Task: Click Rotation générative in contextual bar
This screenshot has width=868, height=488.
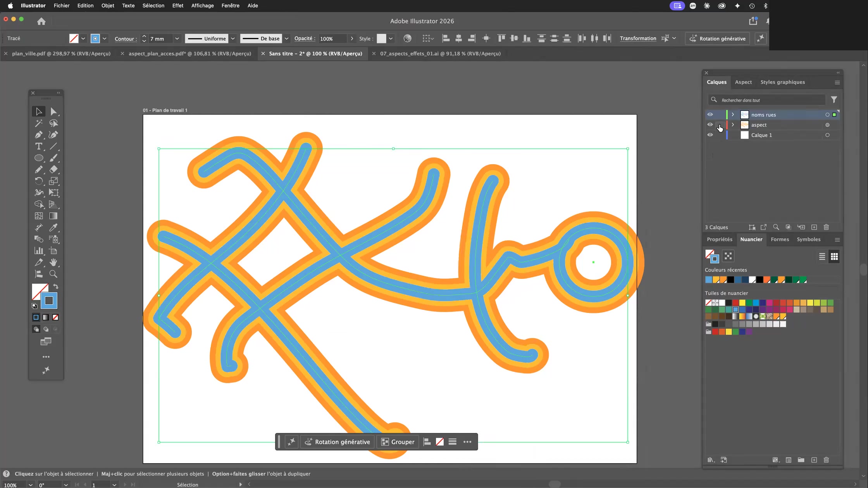Action: pos(337,442)
